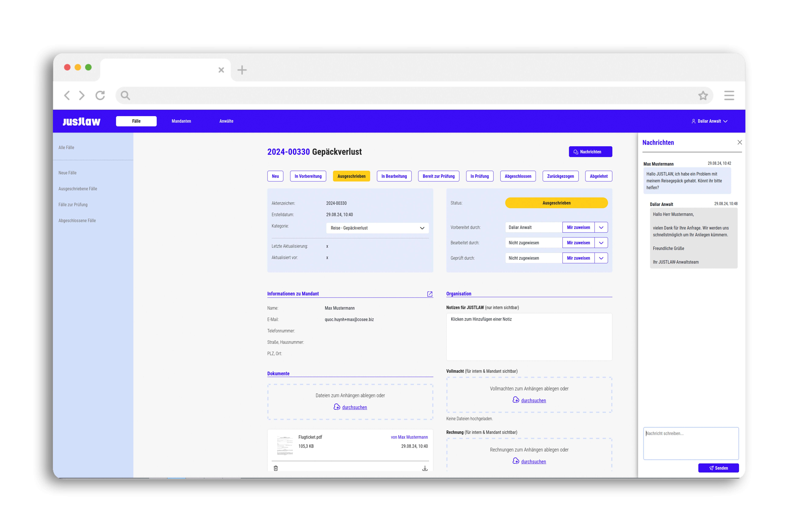Delete Flugticket.pdf with the trash icon

point(276,468)
